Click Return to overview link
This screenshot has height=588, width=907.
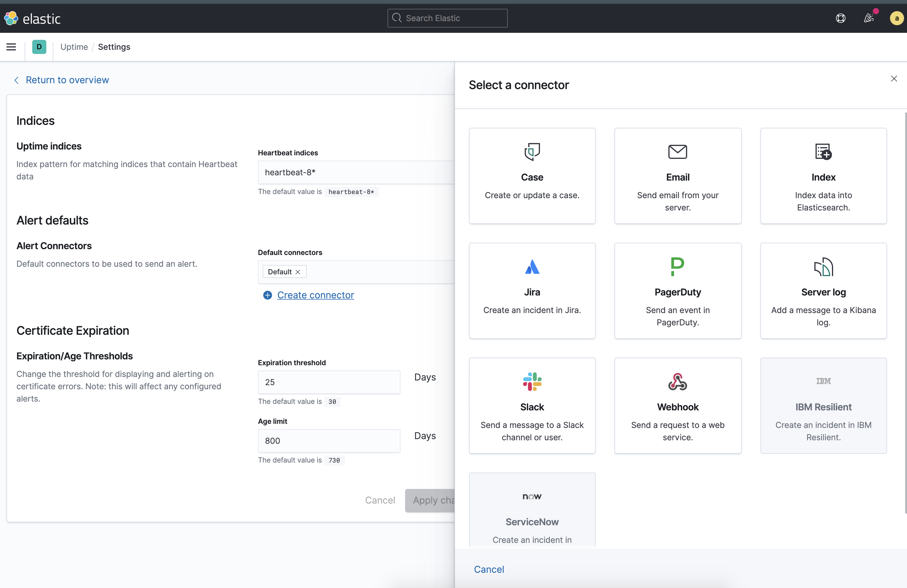(x=67, y=80)
